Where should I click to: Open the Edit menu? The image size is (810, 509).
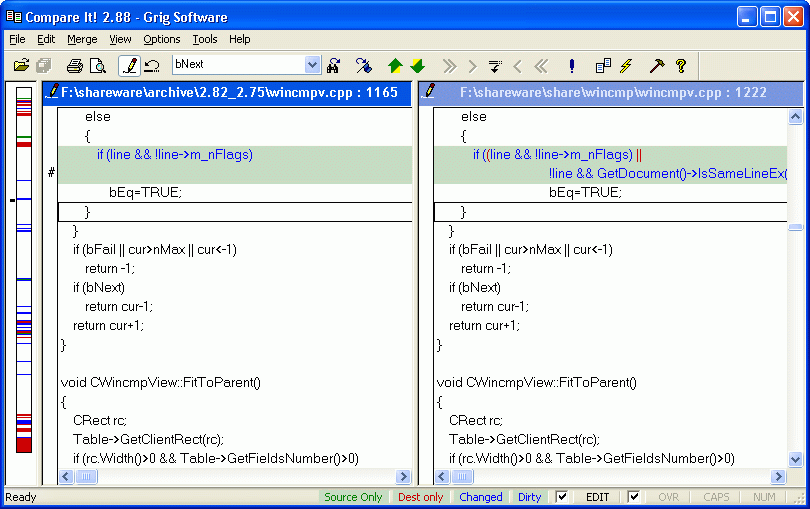pos(46,39)
